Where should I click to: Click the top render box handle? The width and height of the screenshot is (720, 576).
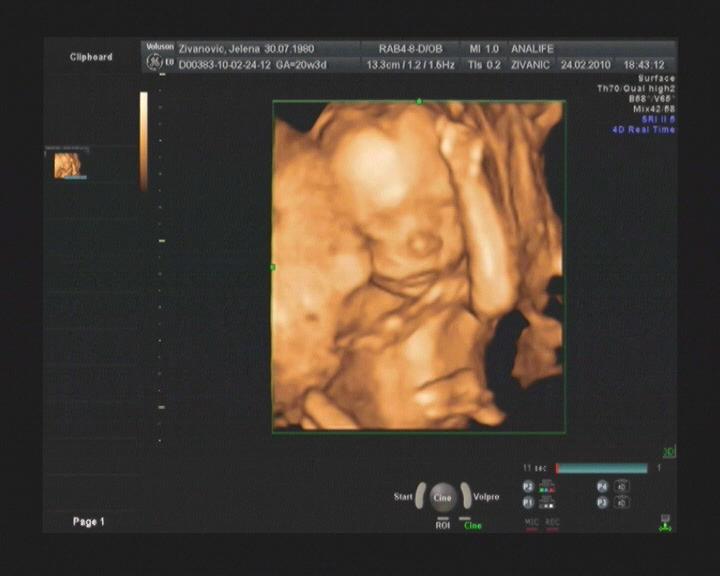click(x=419, y=101)
